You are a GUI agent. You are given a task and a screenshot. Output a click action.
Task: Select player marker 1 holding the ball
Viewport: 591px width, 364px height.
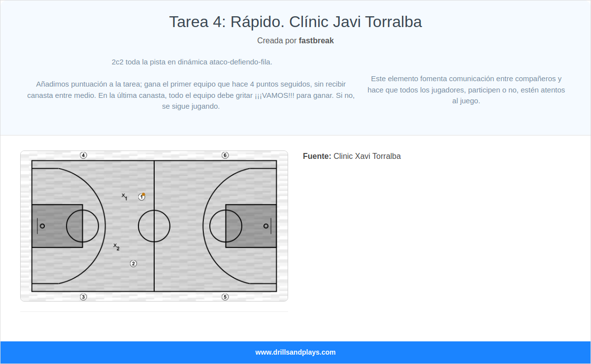point(141,196)
